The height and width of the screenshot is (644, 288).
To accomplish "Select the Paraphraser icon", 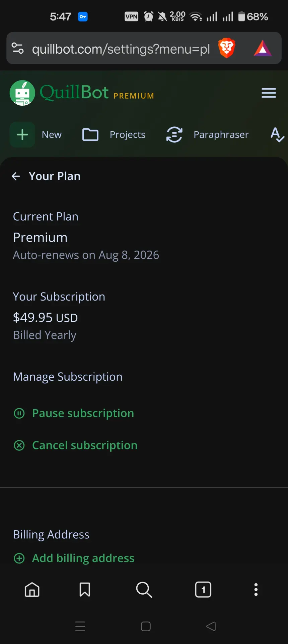I will click(174, 135).
